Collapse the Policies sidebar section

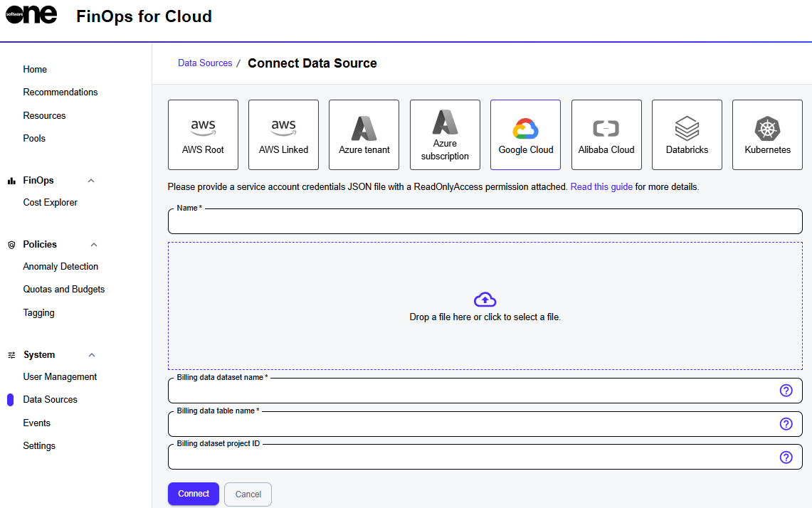coord(93,245)
